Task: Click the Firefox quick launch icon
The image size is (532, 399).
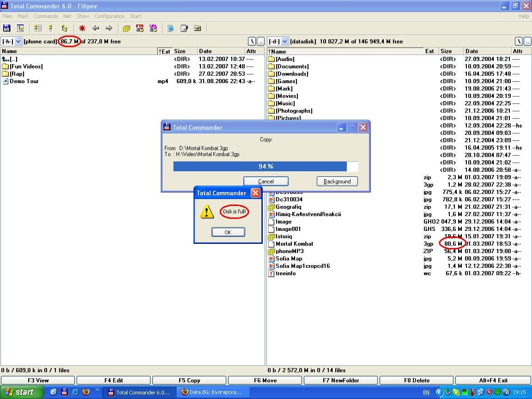Action: (x=86, y=392)
